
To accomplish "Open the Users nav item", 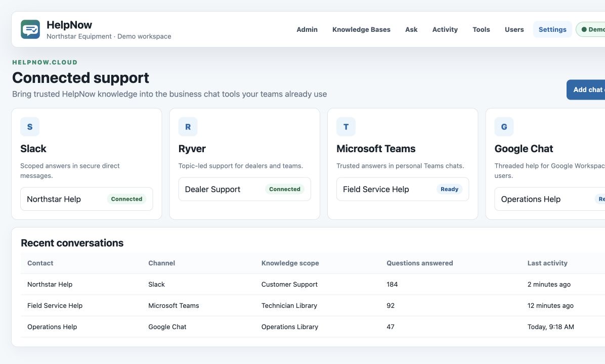I will pos(514,29).
